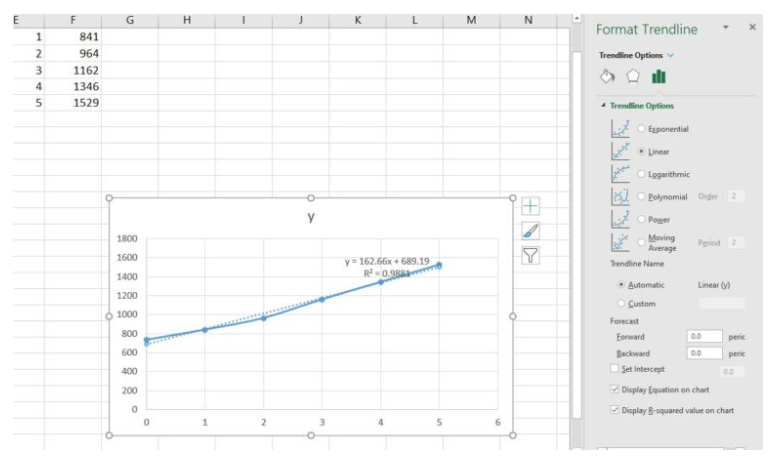Close the Format Trendline pane
The image size is (775, 465).
[752, 27]
